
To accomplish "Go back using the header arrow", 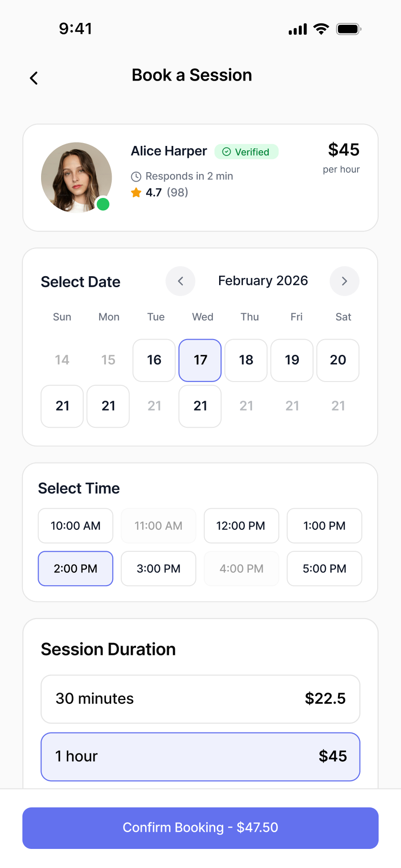I will click(33, 78).
